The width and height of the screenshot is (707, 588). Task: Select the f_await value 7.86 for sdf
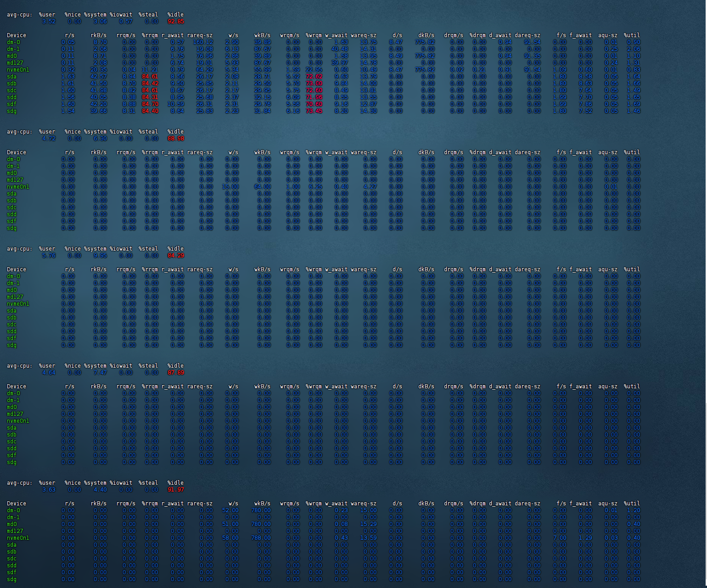coord(585,104)
